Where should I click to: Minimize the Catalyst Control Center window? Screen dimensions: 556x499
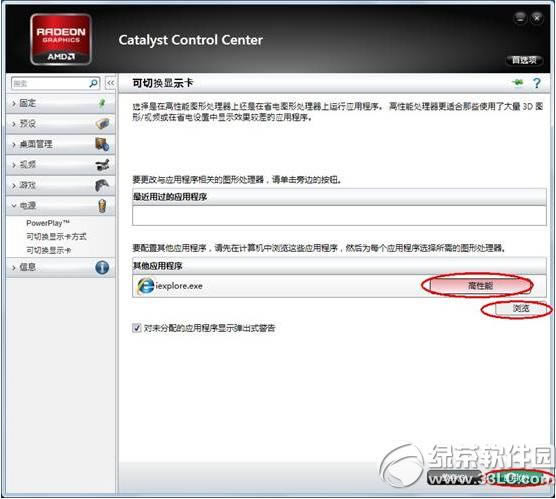click(520, 18)
